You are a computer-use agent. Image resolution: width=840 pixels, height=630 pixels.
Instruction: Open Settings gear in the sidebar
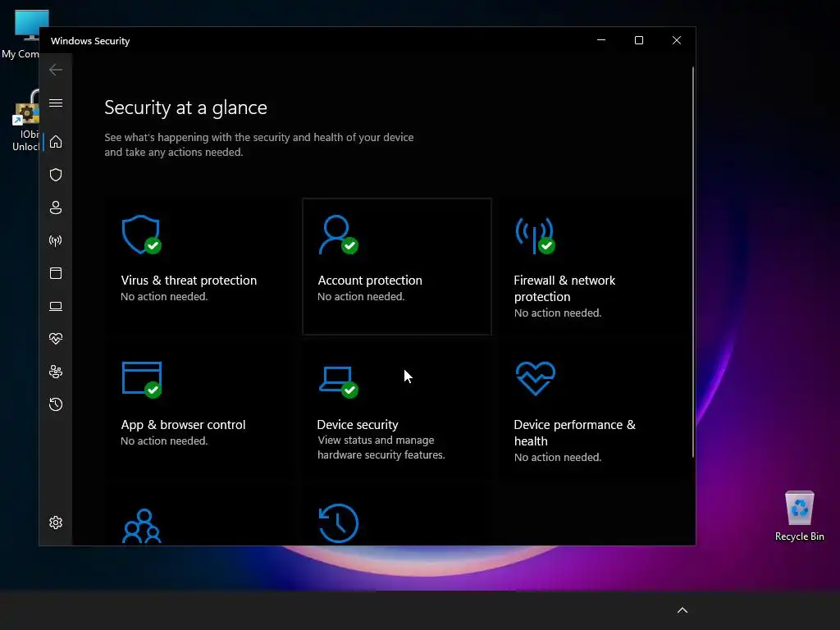pyautogui.click(x=56, y=523)
